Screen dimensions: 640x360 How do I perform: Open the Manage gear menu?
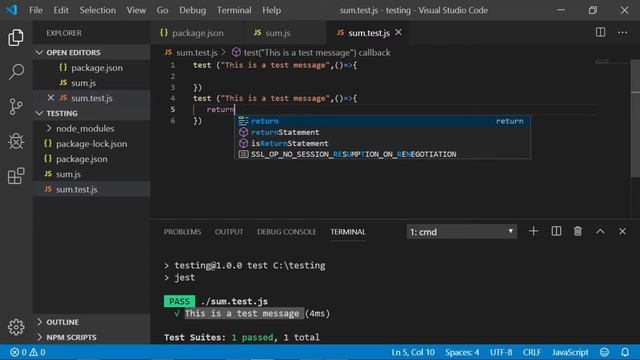click(x=16, y=327)
